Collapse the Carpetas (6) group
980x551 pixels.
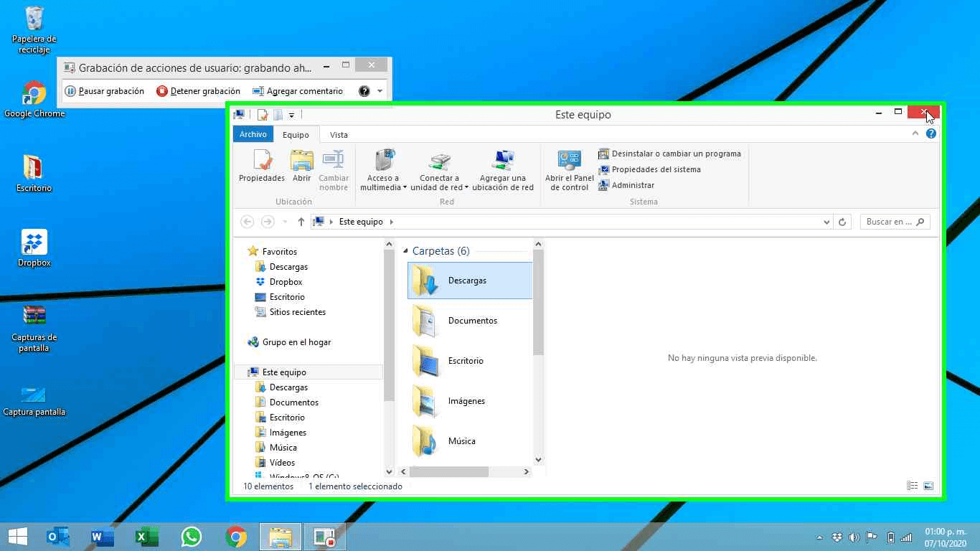[x=406, y=251]
